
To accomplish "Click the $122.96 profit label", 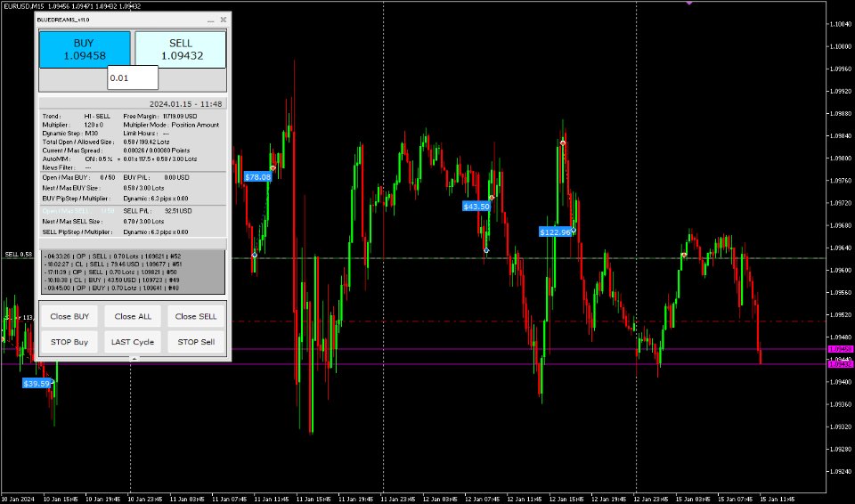I will [555, 232].
